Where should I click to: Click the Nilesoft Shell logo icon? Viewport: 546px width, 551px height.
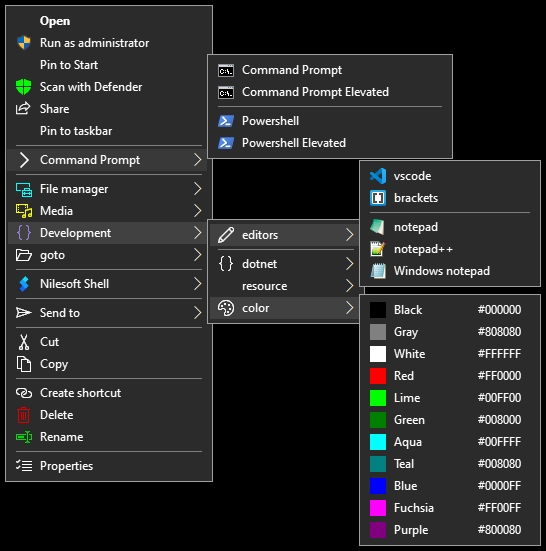pos(24,284)
